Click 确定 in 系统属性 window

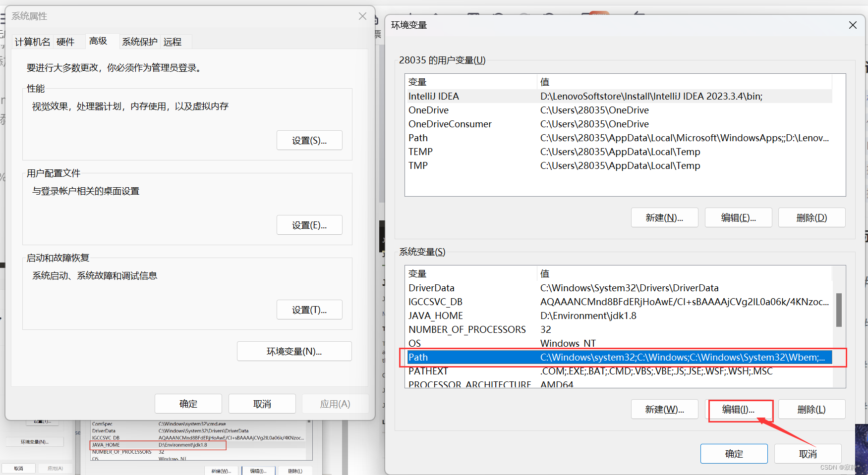[188, 404]
